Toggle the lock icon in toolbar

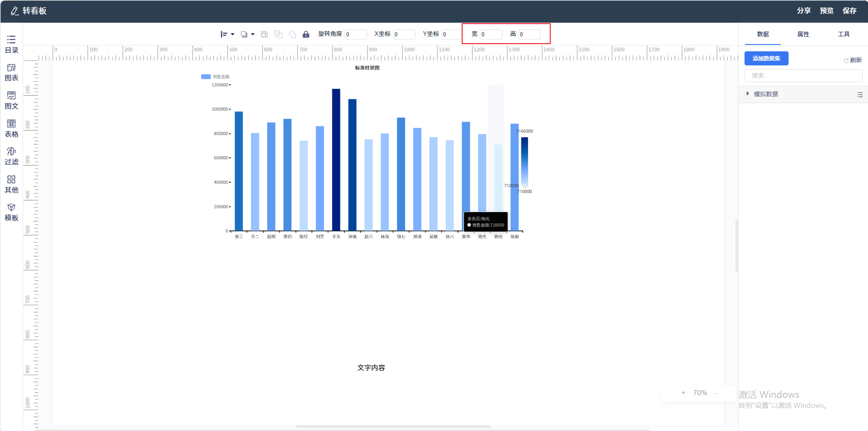pos(306,35)
